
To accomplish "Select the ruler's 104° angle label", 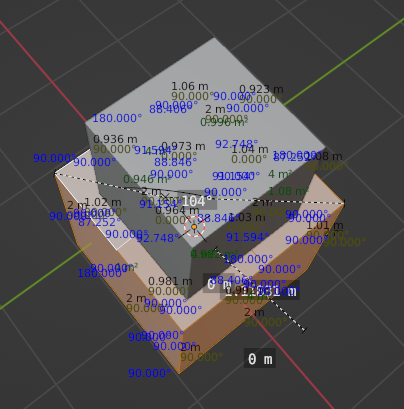I will (x=197, y=201).
